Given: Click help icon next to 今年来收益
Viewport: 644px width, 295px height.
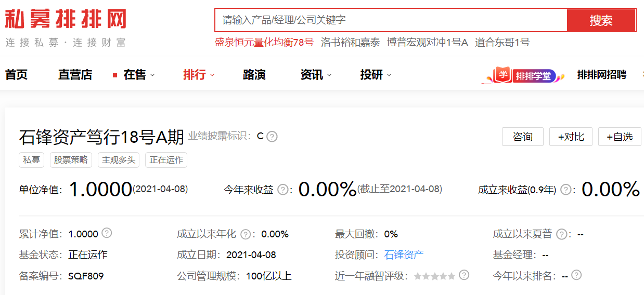Looking at the screenshot, I should point(283,190).
